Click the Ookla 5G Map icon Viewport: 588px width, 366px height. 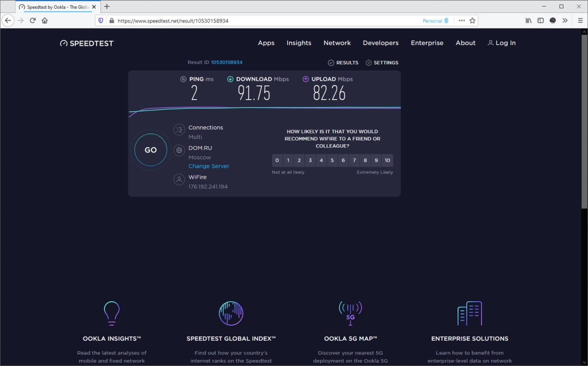[x=350, y=313]
